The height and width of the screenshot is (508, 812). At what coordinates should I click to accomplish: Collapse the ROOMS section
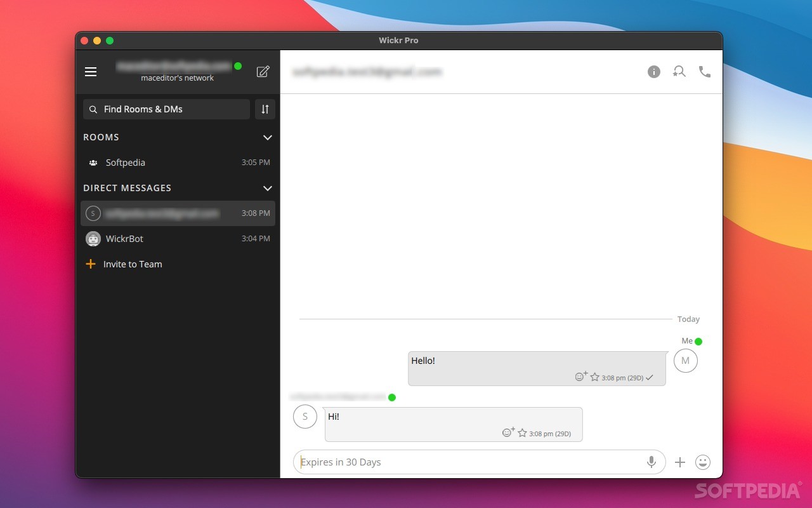[267, 137]
